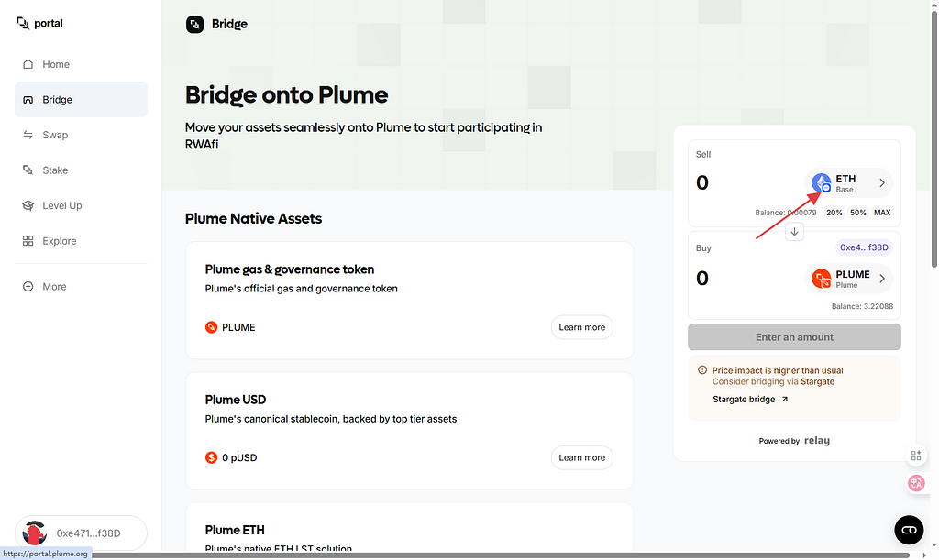939x560 pixels.
Task: Click the grid QR extension icon
Action: tap(915, 456)
